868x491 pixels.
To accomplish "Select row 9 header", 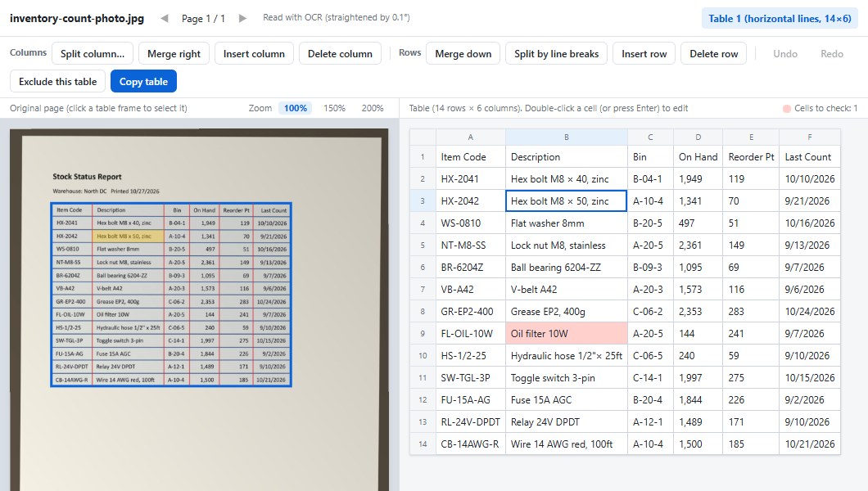I will [423, 333].
